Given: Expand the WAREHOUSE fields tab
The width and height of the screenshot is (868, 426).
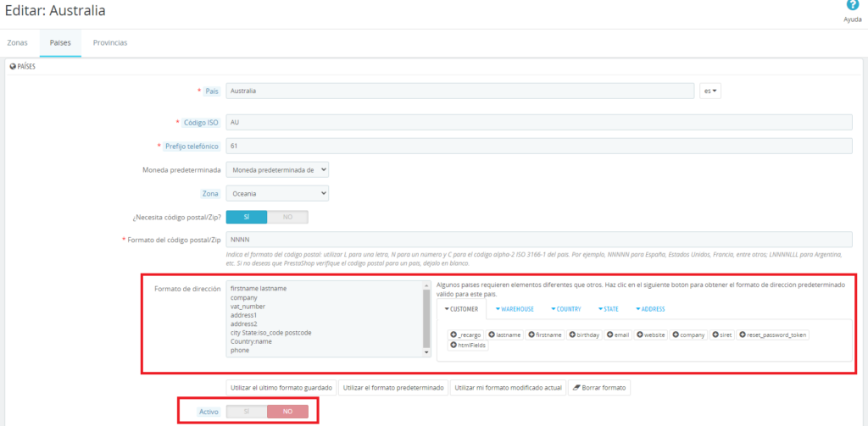Looking at the screenshot, I should point(515,309).
